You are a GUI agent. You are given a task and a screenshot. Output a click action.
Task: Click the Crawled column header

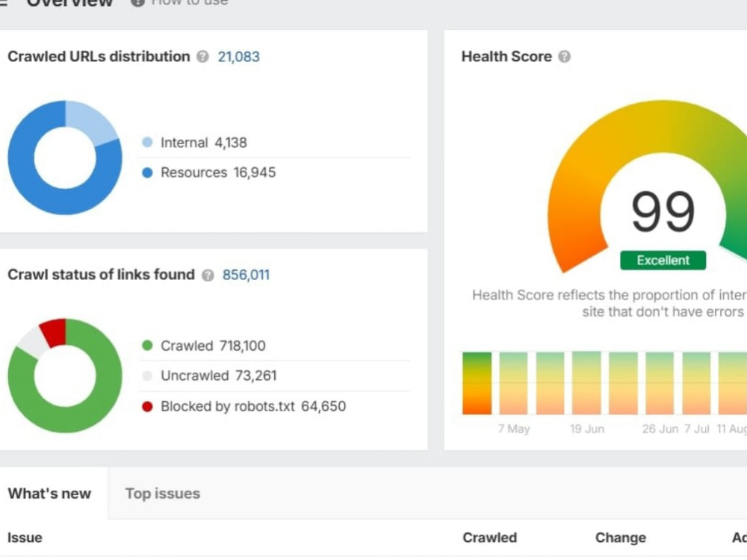coord(490,538)
